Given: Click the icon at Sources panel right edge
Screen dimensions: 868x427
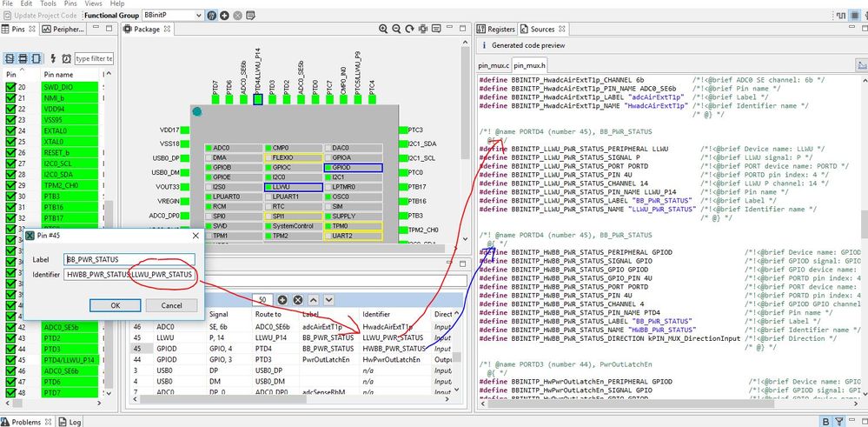Looking at the screenshot, I should click(x=862, y=65).
